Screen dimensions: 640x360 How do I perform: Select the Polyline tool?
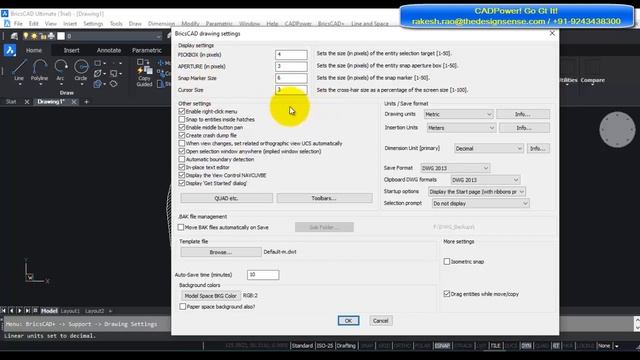(40, 70)
